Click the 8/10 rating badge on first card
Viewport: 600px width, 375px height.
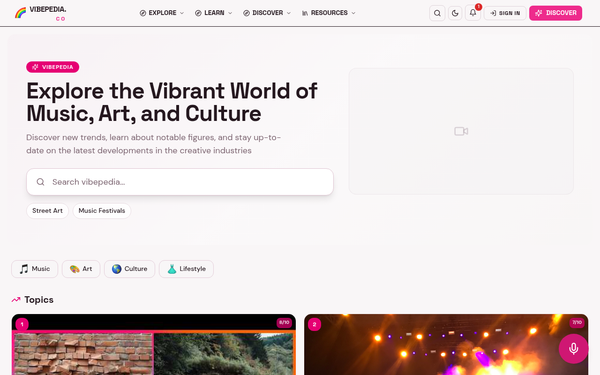[284, 323]
